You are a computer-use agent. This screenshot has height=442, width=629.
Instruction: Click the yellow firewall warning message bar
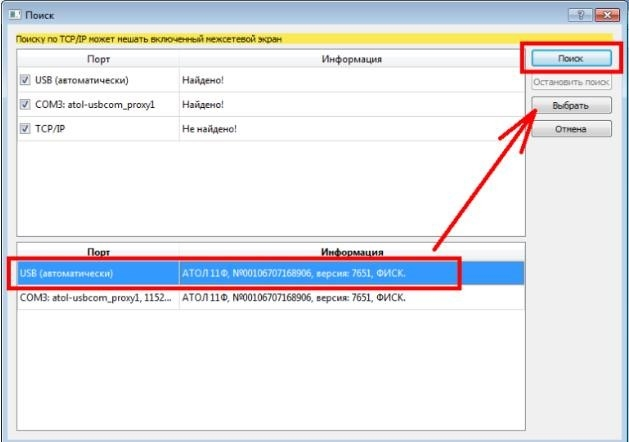[x=314, y=39]
